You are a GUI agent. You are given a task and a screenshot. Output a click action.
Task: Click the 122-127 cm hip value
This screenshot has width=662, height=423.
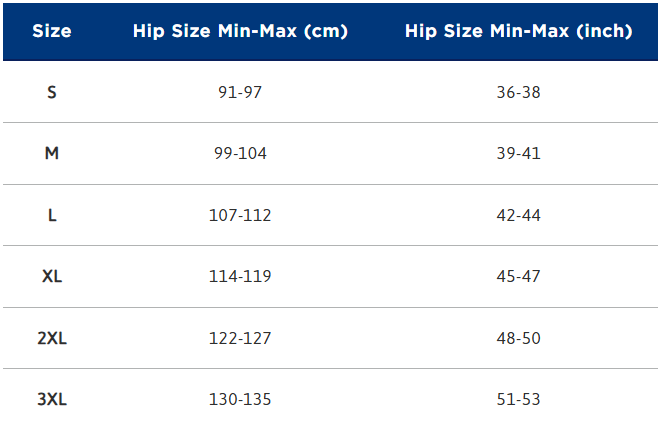(x=240, y=338)
